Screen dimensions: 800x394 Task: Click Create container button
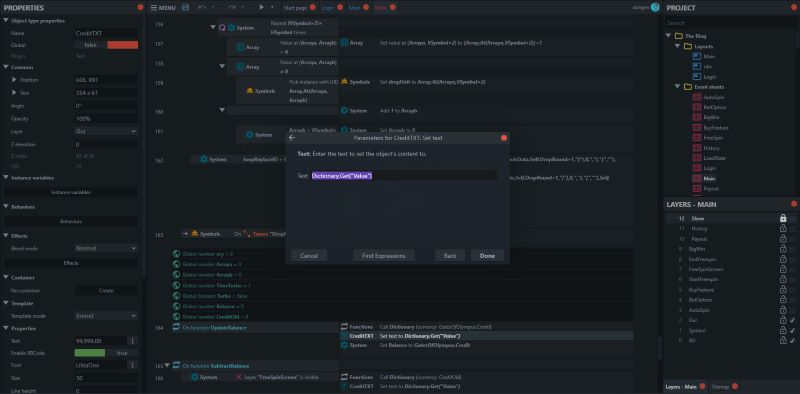coord(106,290)
